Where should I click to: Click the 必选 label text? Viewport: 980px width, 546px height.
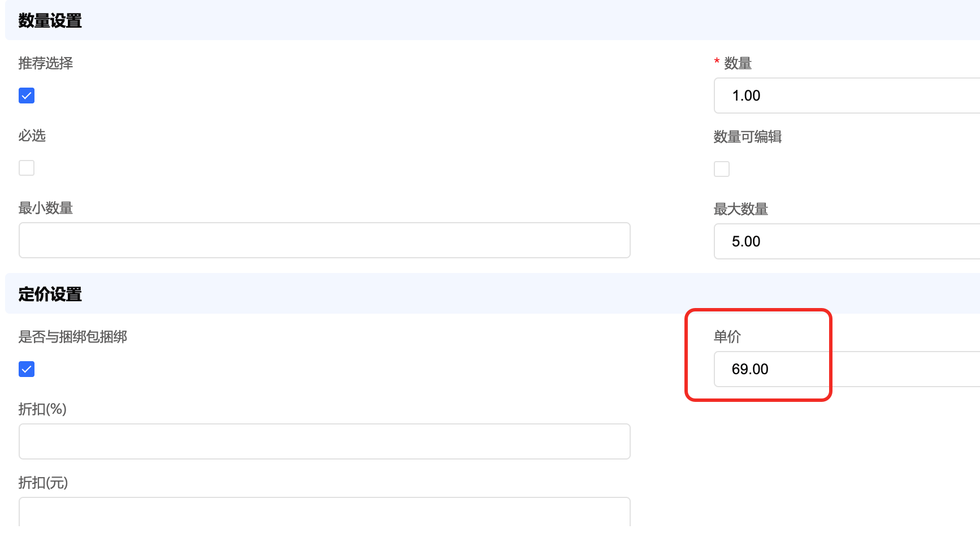[x=32, y=136]
